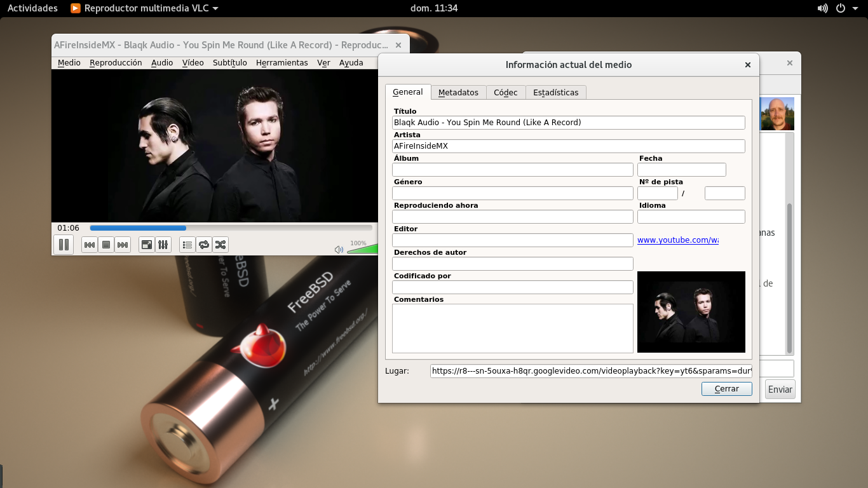Open the Ver menu
Image resolution: width=868 pixels, height=488 pixels.
[x=323, y=63]
